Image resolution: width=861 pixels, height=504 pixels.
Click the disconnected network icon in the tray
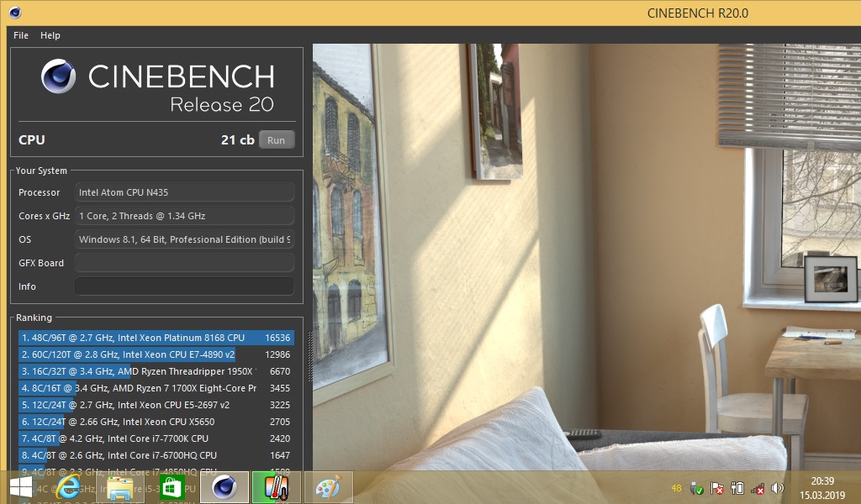pos(757,488)
